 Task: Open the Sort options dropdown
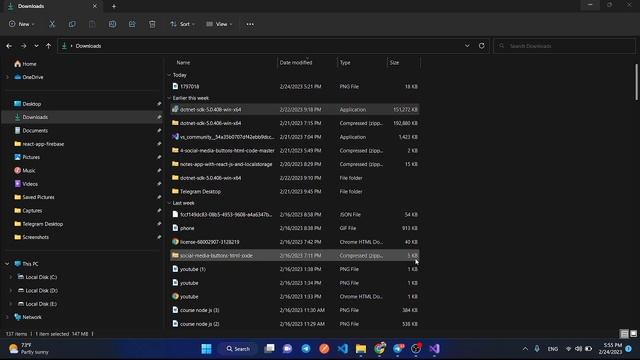[182, 24]
